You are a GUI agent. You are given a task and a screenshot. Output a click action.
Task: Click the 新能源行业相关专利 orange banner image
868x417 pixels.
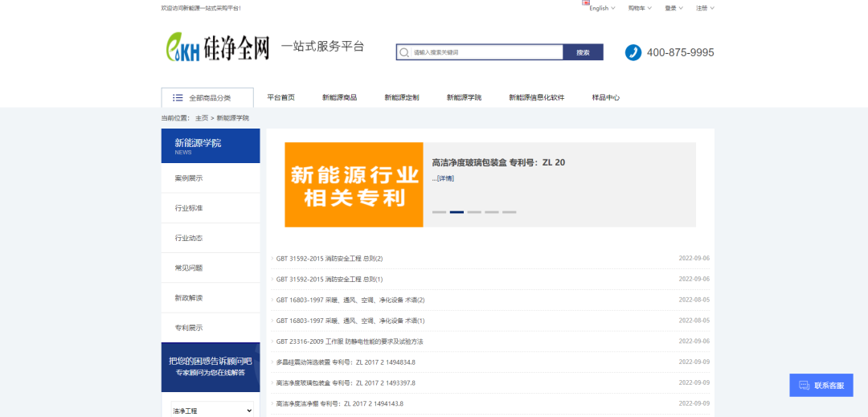[x=354, y=185]
